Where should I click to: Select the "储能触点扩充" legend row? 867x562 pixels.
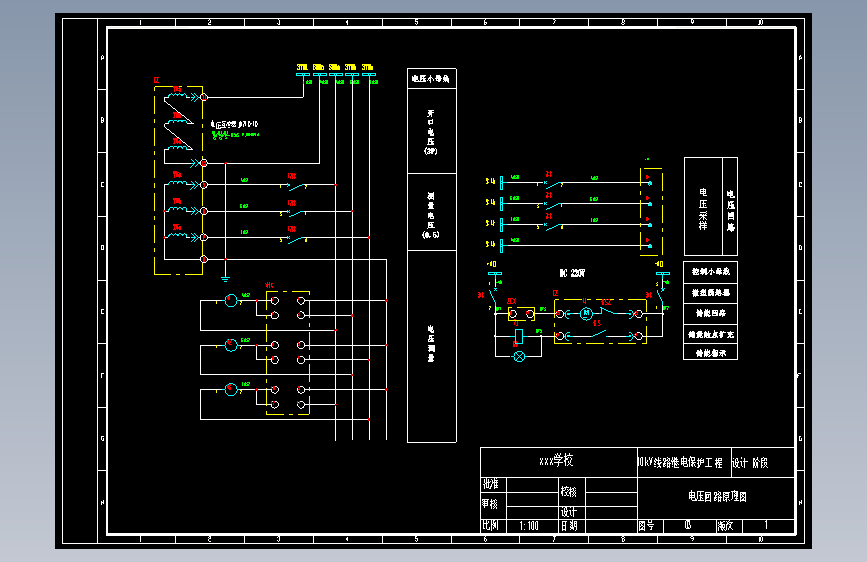tap(711, 334)
